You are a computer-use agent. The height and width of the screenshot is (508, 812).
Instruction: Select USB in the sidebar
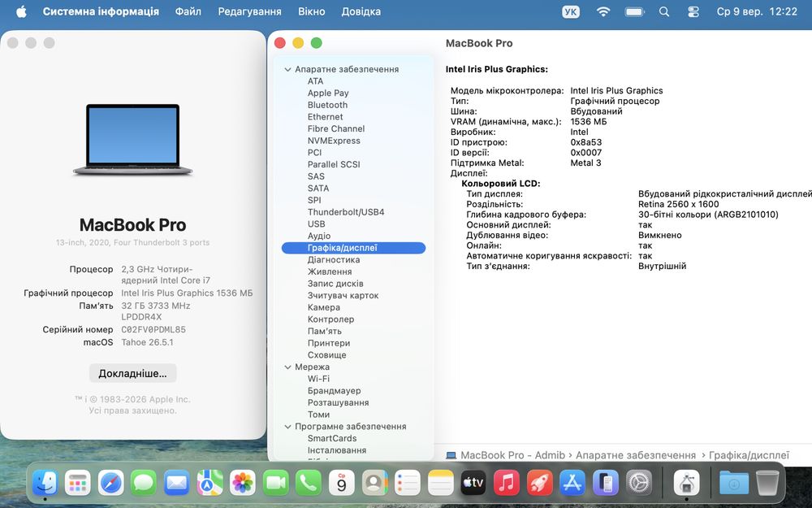pyautogui.click(x=317, y=224)
